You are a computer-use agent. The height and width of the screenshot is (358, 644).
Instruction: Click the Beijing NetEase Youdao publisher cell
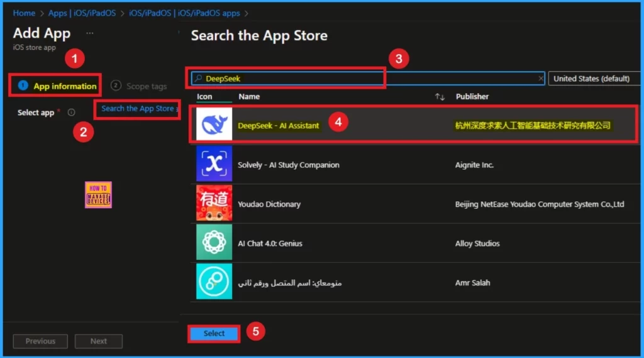pos(540,204)
